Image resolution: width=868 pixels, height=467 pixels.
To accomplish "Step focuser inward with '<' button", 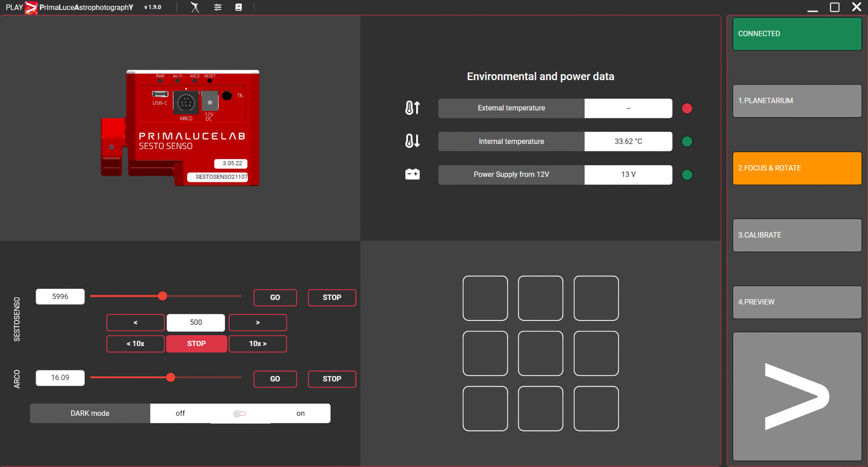I will pos(135,323).
